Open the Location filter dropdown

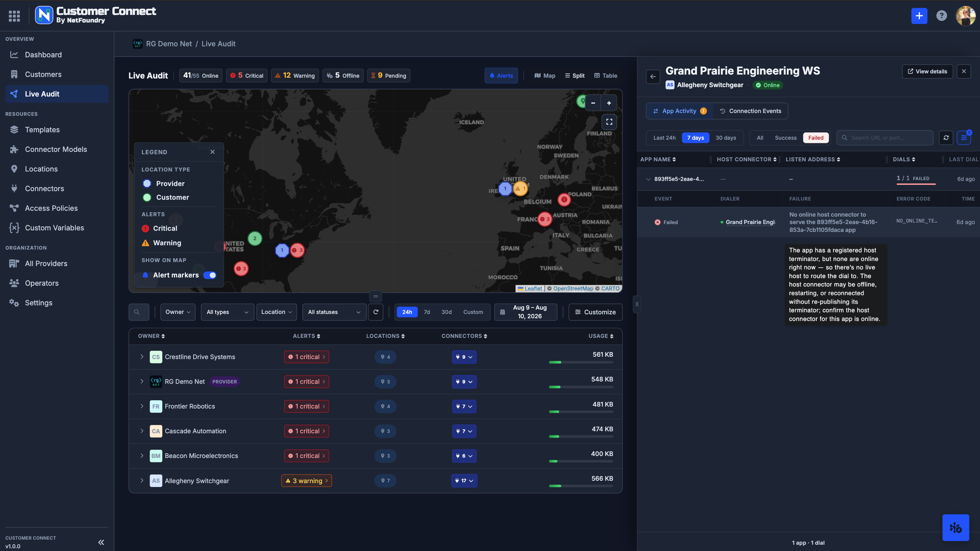point(276,312)
